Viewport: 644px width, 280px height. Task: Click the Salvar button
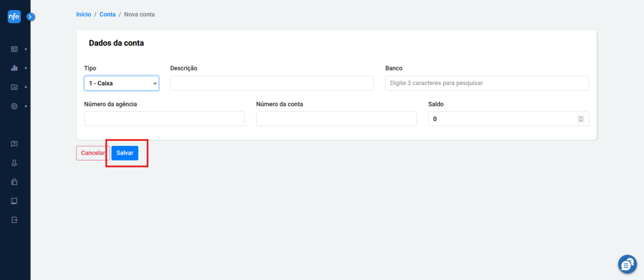coord(125,153)
